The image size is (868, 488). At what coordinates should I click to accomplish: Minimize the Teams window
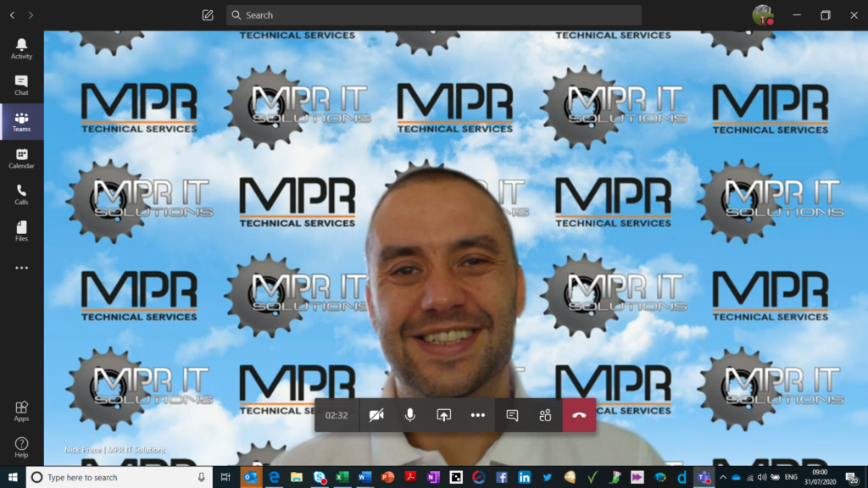coord(797,15)
